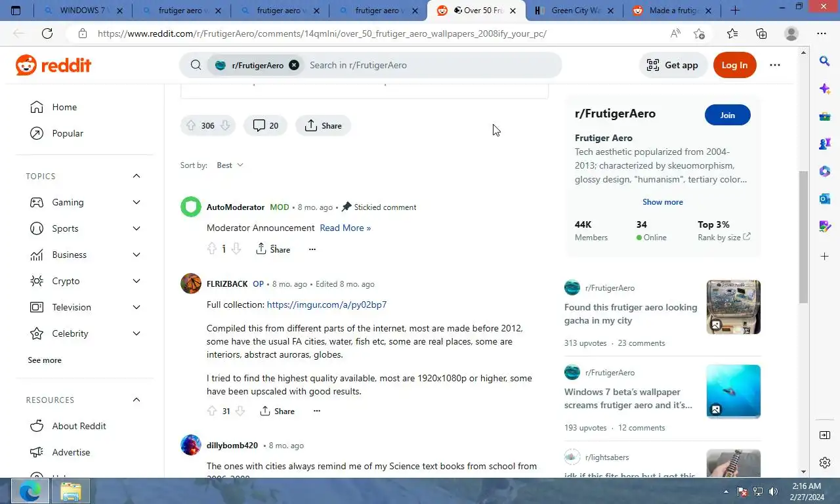The image size is (840, 504).
Task: Open the AutoModerator user profile
Action: pyautogui.click(x=236, y=207)
